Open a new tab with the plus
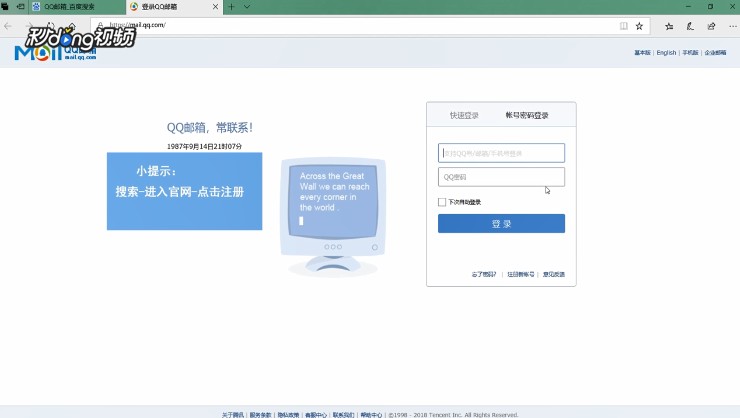 (x=231, y=7)
